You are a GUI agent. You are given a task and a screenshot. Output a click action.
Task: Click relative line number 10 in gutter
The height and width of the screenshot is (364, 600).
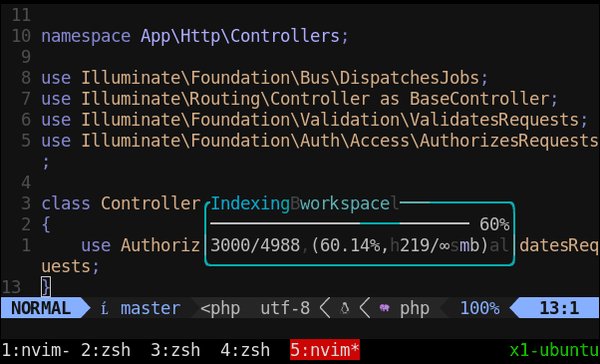21,36
